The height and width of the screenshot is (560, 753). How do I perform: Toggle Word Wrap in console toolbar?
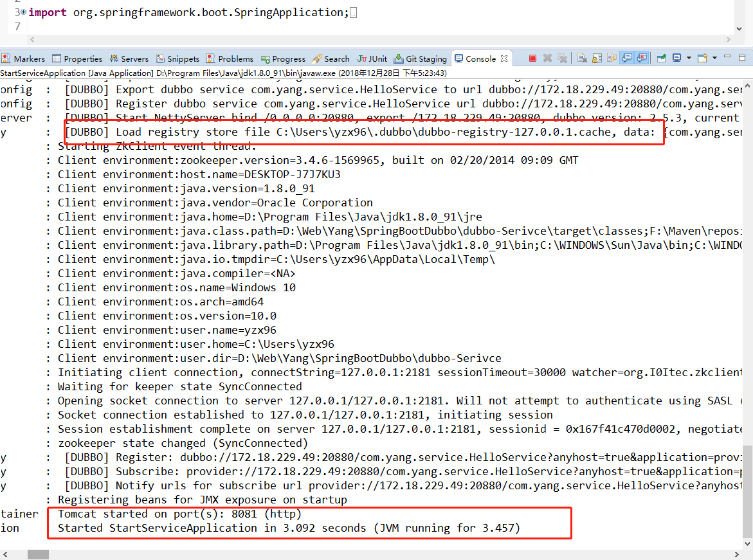click(611, 59)
